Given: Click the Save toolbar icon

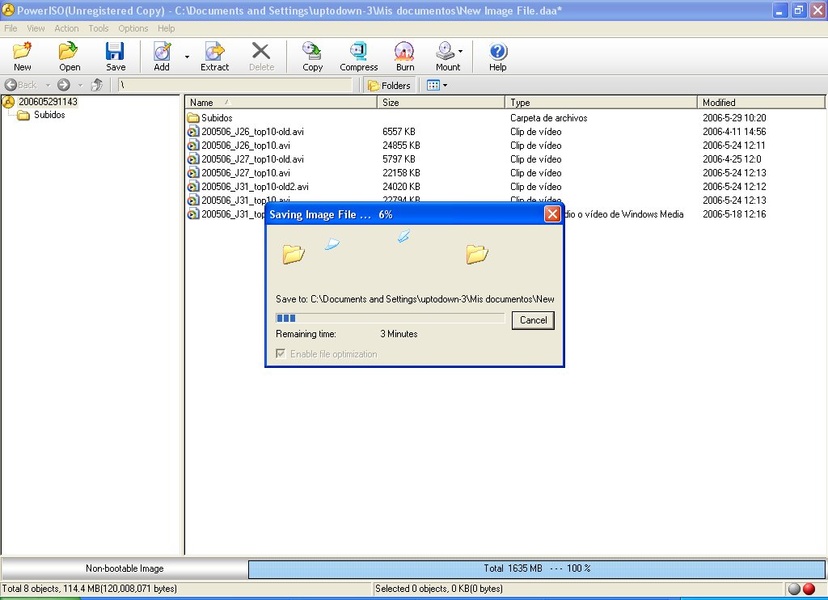Looking at the screenshot, I should coord(116,56).
